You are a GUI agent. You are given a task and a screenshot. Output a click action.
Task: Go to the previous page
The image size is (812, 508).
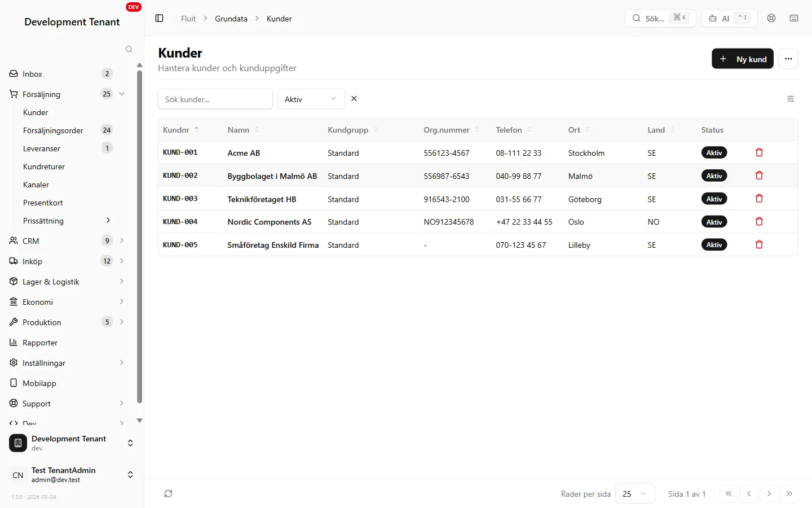pyautogui.click(x=749, y=494)
